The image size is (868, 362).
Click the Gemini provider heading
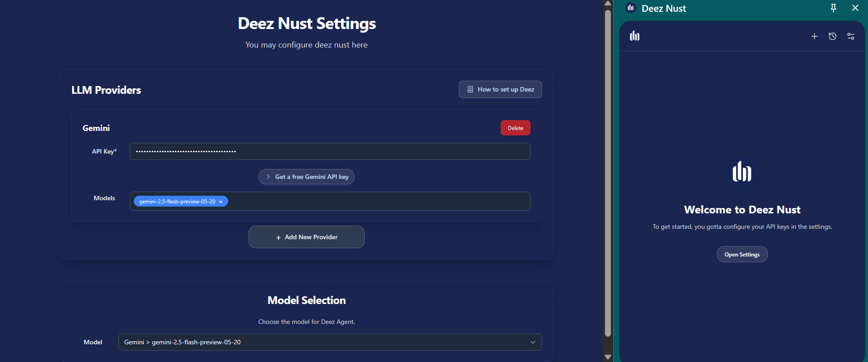click(x=96, y=128)
